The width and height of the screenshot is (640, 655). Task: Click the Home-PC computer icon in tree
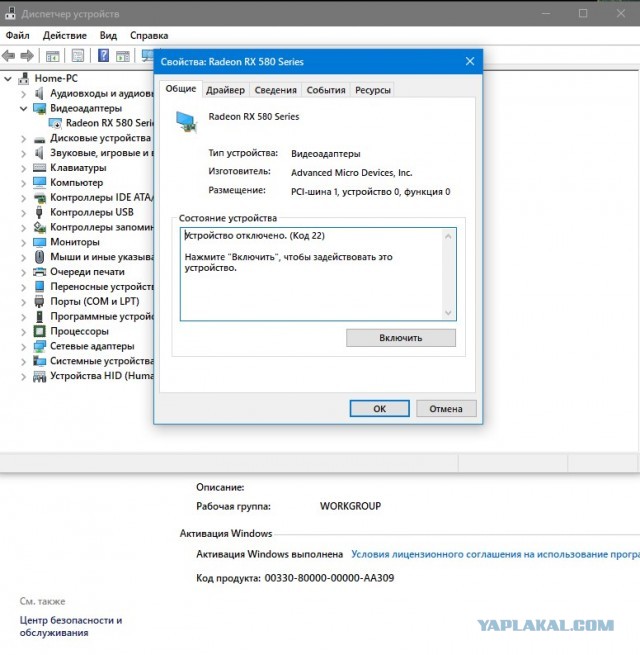click(x=24, y=79)
